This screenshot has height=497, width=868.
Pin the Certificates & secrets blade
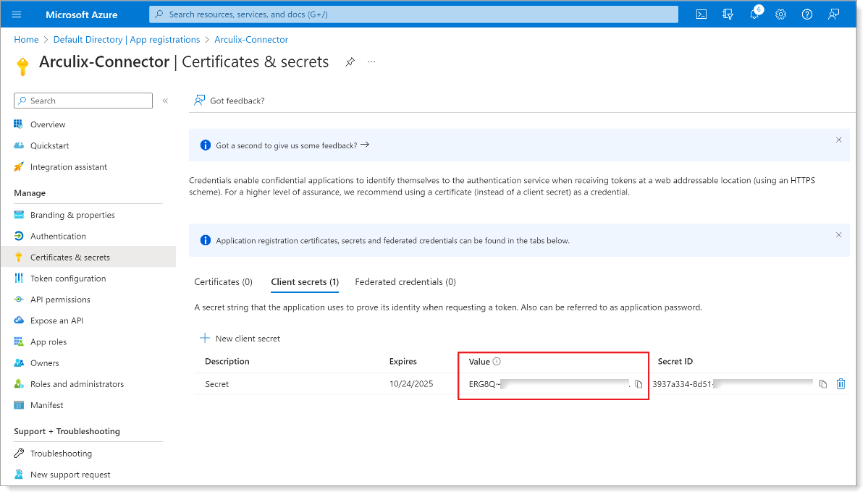(x=350, y=62)
